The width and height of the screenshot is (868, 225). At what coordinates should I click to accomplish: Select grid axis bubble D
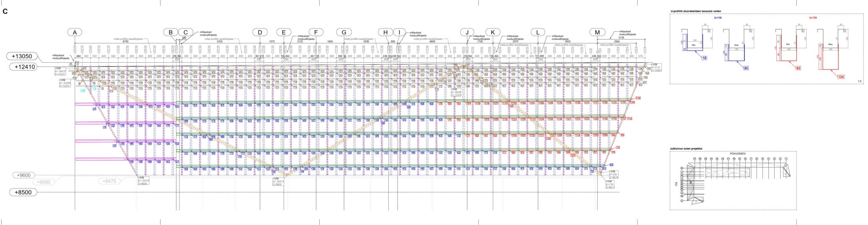point(260,33)
